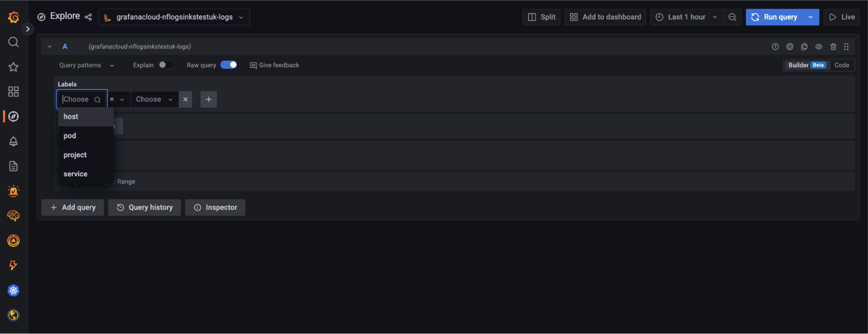Click the Split button
Screen dimensions: 868x334
541,17
